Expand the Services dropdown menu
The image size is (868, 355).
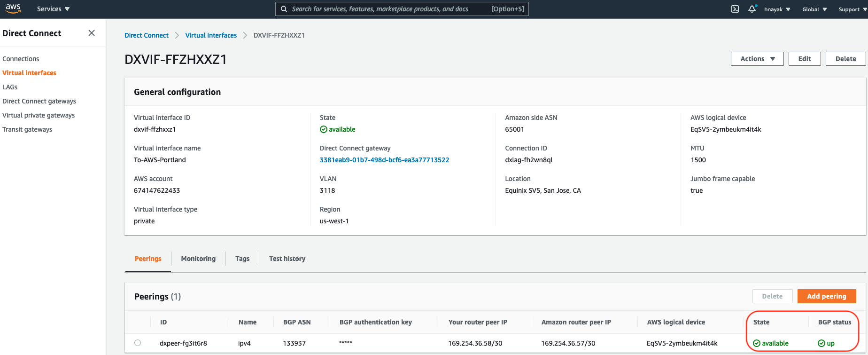tap(53, 9)
